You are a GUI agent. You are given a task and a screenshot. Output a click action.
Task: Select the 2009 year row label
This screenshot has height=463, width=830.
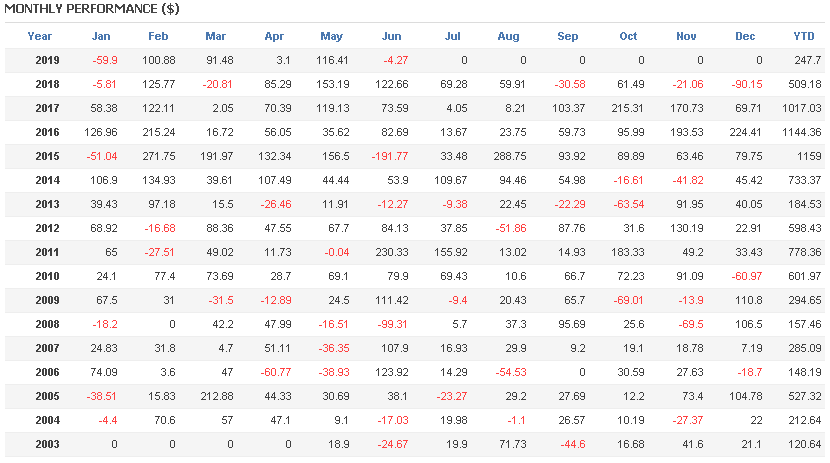pyautogui.click(x=47, y=300)
